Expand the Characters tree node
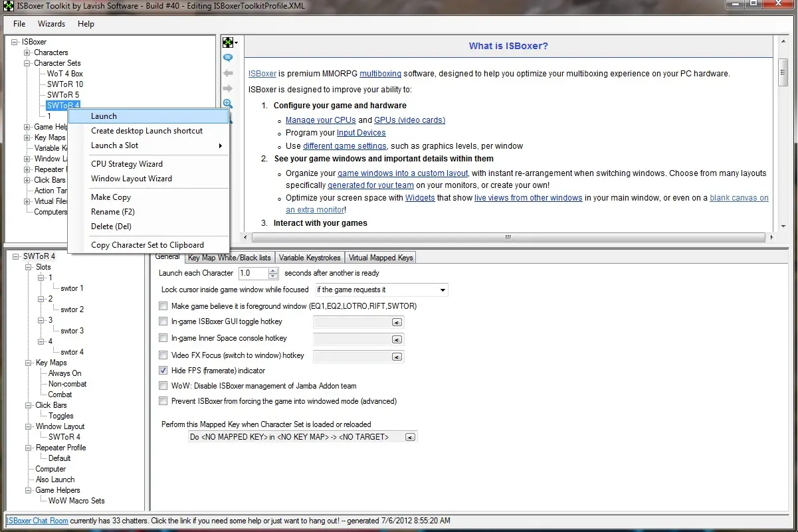The width and height of the screenshot is (798, 532). click(x=27, y=52)
